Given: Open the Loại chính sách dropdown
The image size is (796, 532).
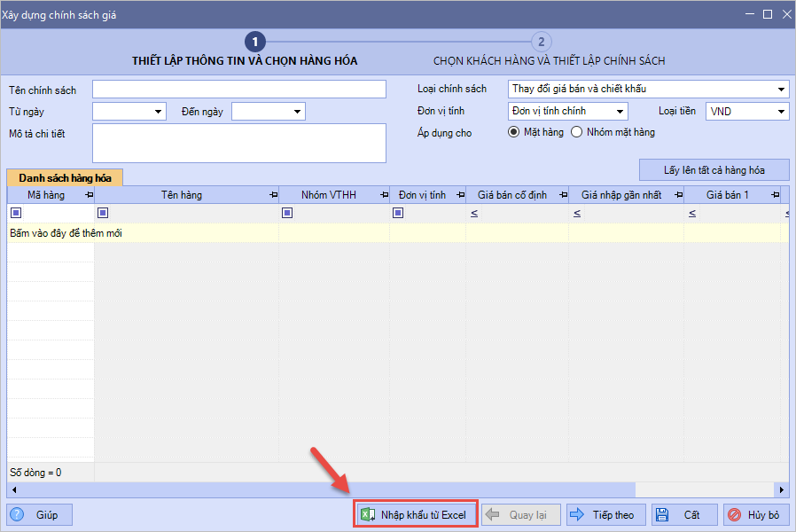Looking at the screenshot, I should coord(781,89).
